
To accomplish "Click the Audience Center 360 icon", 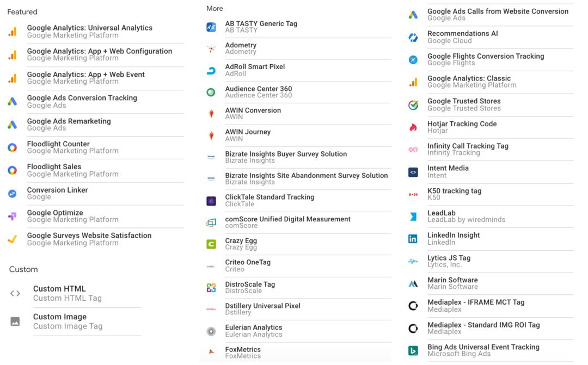I will pos(211,92).
